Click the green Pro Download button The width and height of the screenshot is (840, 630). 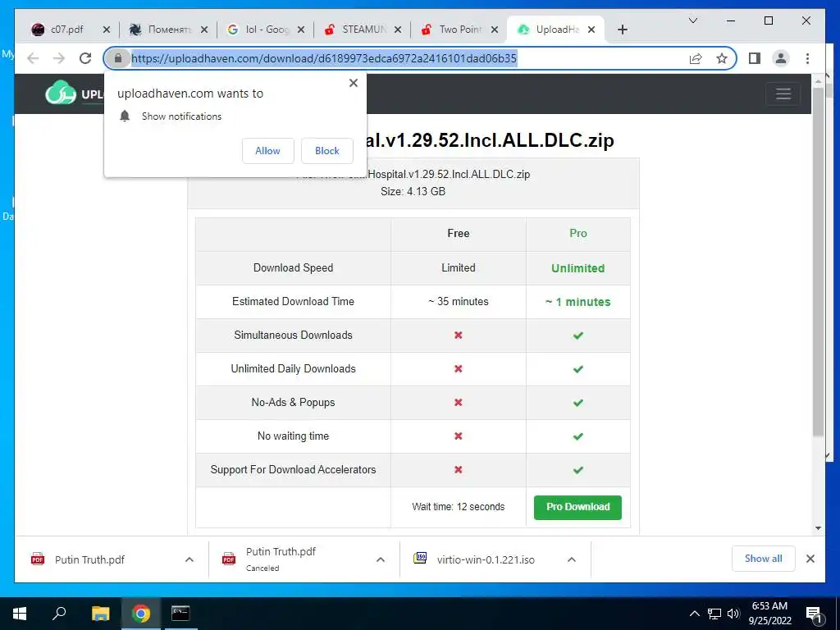pos(577,507)
